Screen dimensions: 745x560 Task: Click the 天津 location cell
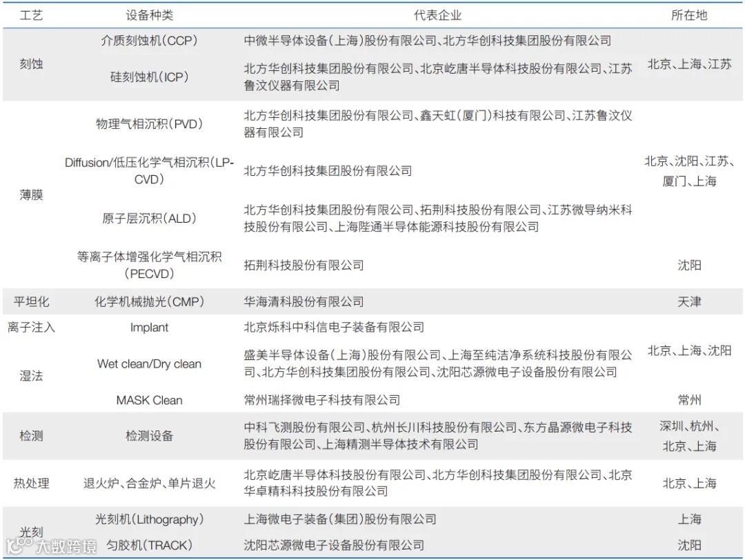tap(690, 301)
